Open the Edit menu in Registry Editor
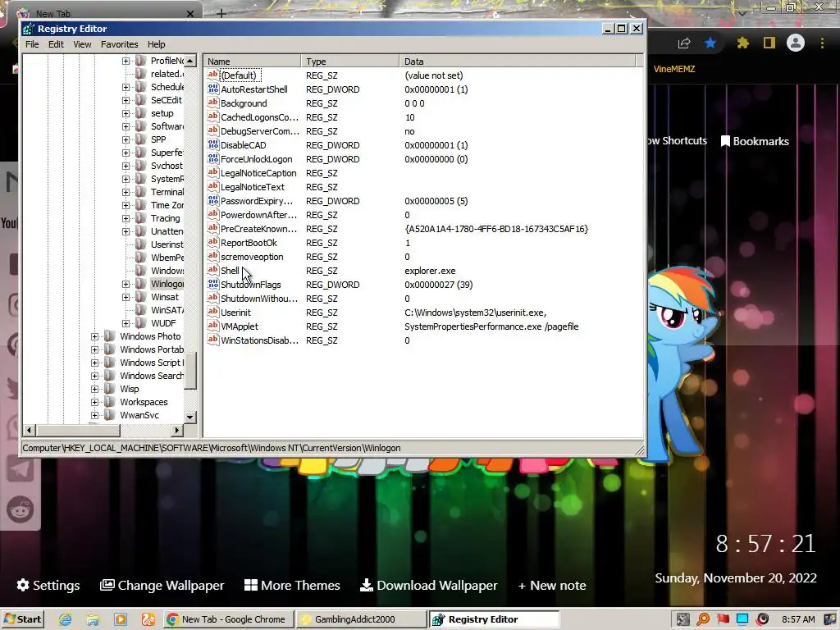 56,44
